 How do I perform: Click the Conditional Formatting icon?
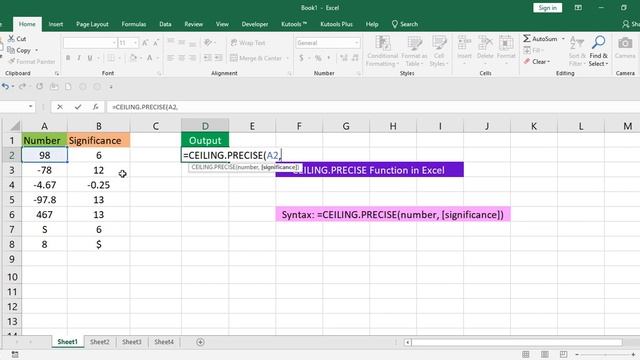pos(382,43)
